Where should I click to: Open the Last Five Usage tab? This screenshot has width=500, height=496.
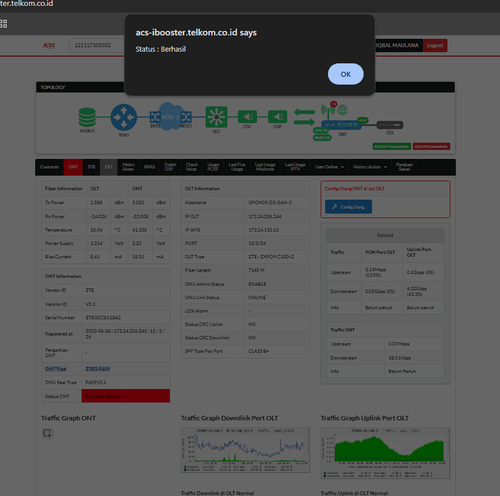click(x=237, y=167)
